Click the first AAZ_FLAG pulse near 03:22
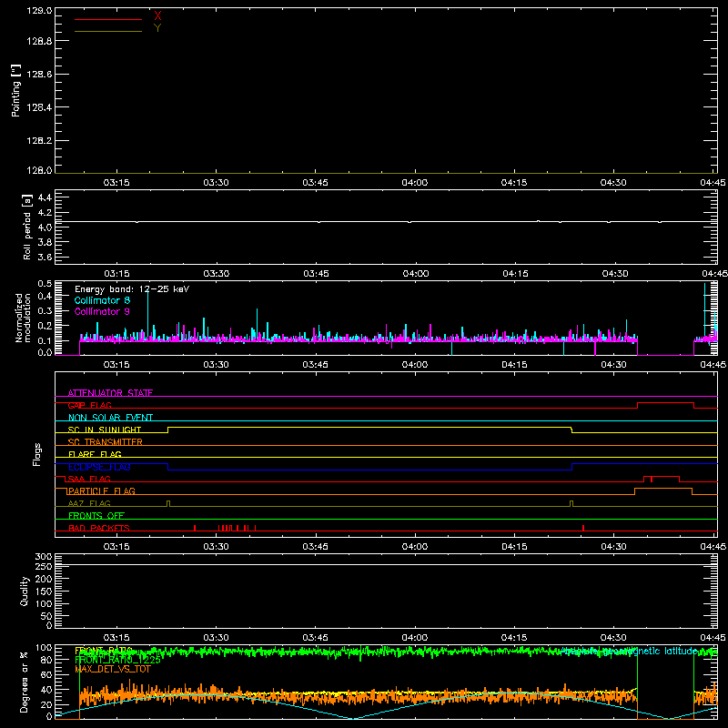Viewport: 728px width, 728px height. click(168, 503)
